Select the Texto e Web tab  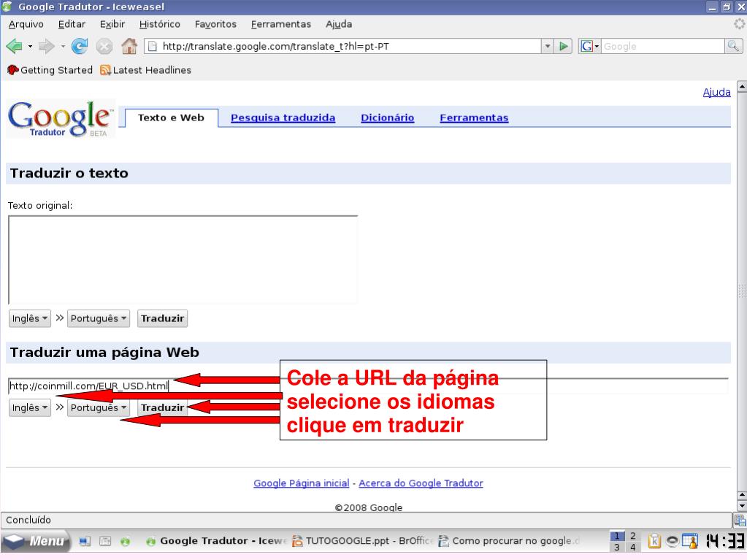171,118
